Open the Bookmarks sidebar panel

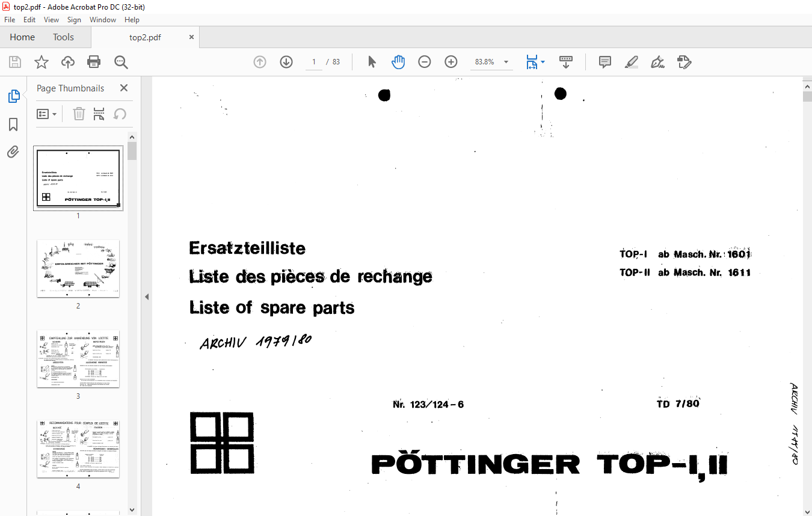[x=13, y=124]
